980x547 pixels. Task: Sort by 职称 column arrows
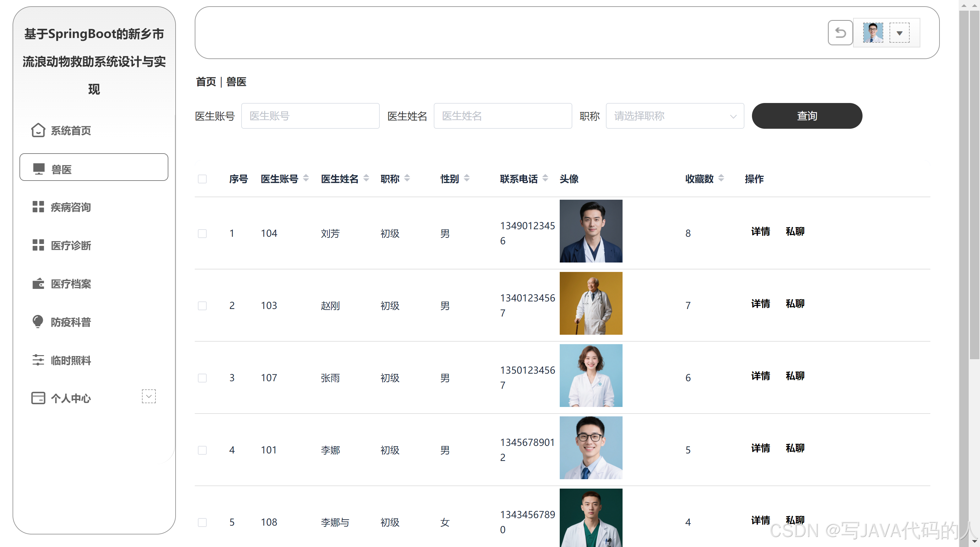pyautogui.click(x=407, y=178)
